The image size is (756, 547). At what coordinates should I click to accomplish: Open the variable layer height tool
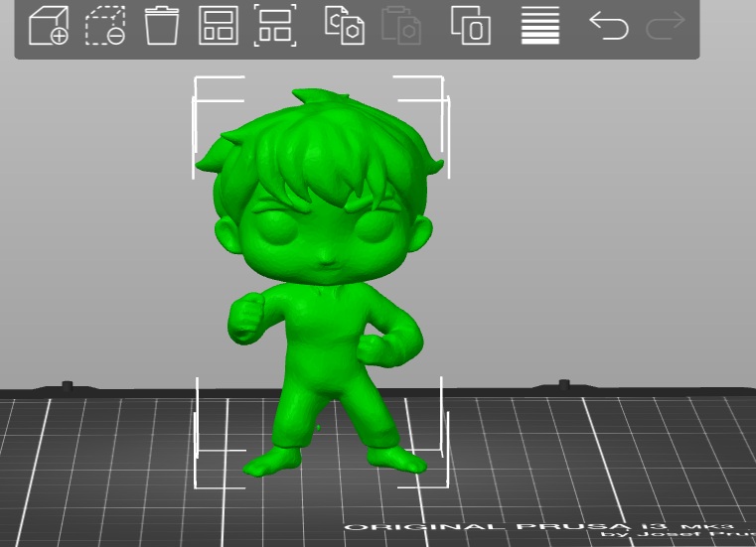[540, 26]
